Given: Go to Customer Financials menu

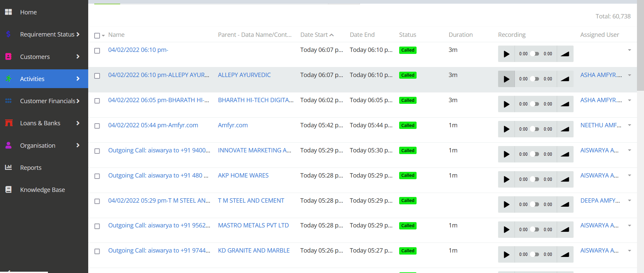Looking at the screenshot, I should (48, 101).
